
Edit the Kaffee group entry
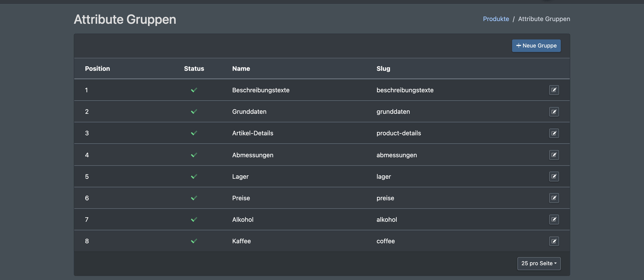click(554, 241)
